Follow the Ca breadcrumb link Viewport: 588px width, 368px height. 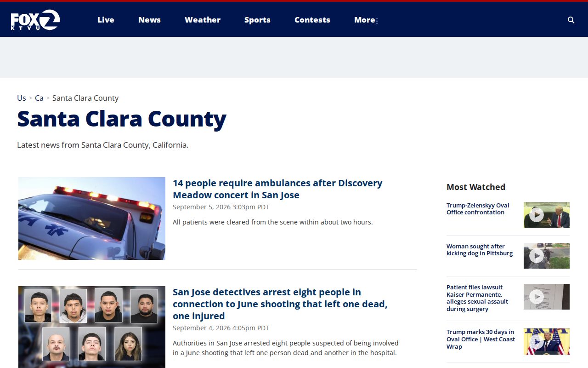pyautogui.click(x=39, y=98)
